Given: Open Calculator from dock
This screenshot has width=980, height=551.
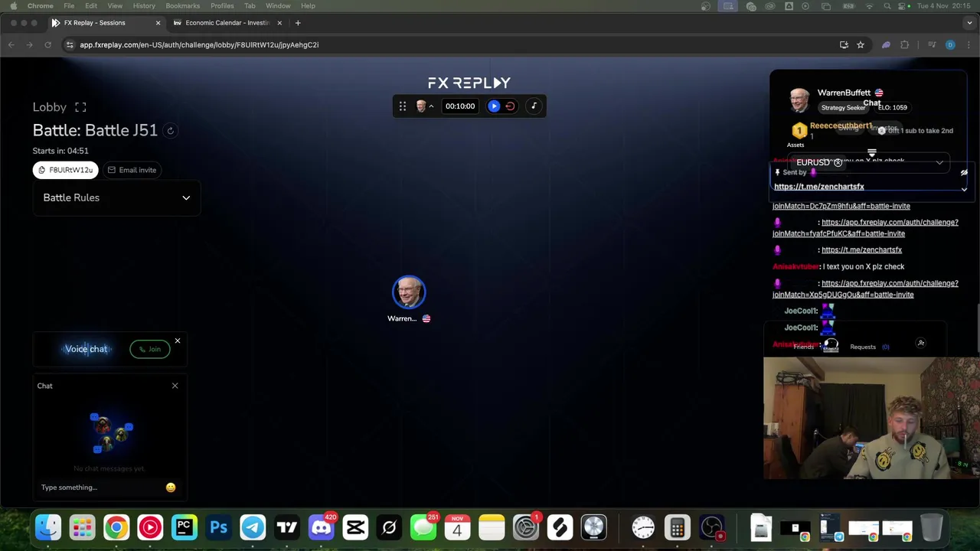Looking at the screenshot, I should [x=677, y=527].
